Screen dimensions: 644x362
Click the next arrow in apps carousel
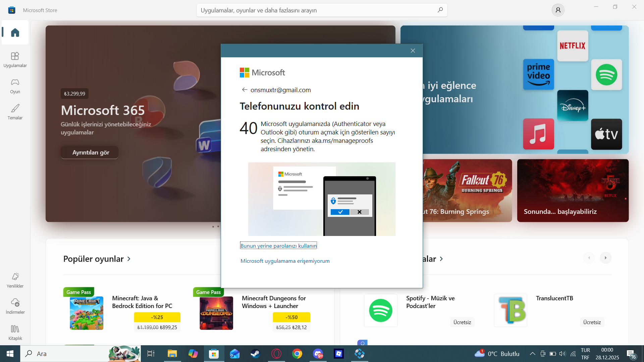[x=605, y=258]
